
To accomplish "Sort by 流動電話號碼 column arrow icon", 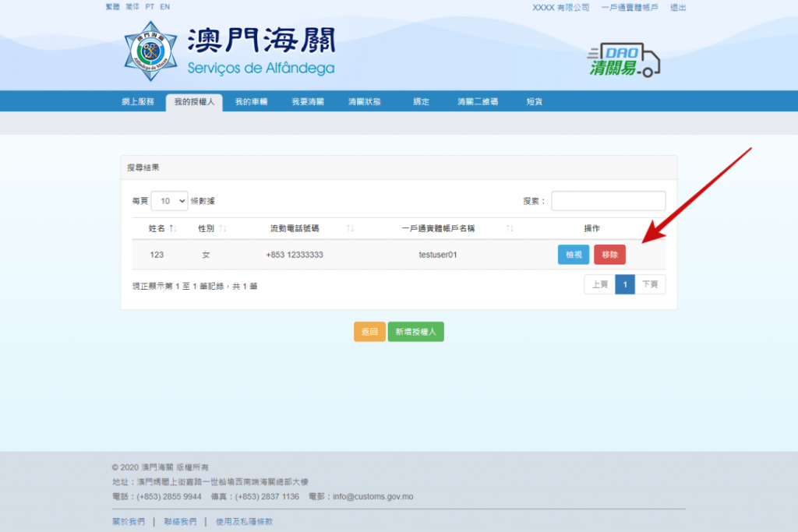I will (351, 228).
